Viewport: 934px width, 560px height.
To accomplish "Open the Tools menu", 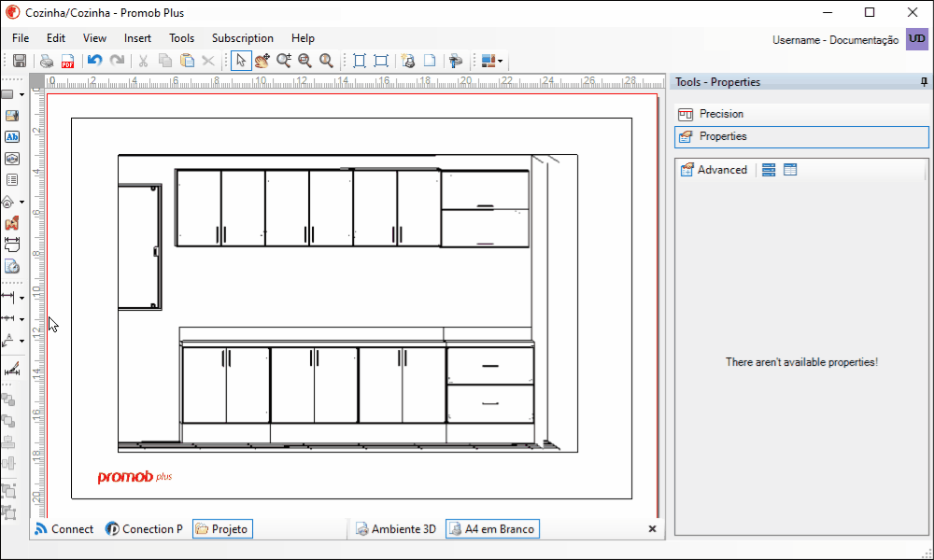I will tap(182, 38).
